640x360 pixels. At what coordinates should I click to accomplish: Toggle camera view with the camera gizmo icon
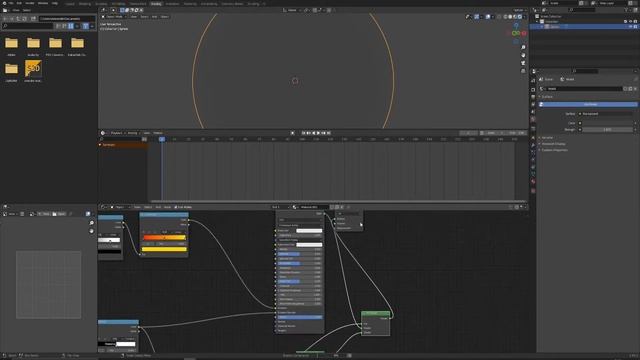point(523,63)
